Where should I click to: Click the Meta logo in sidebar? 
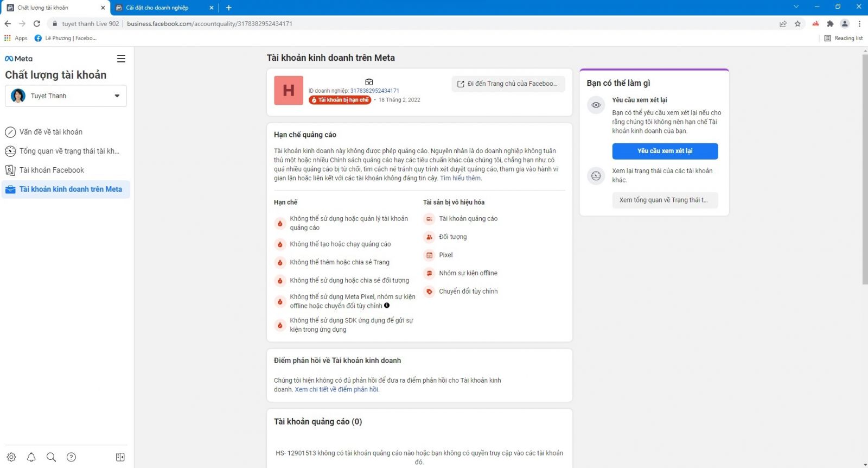coord(18,59)
